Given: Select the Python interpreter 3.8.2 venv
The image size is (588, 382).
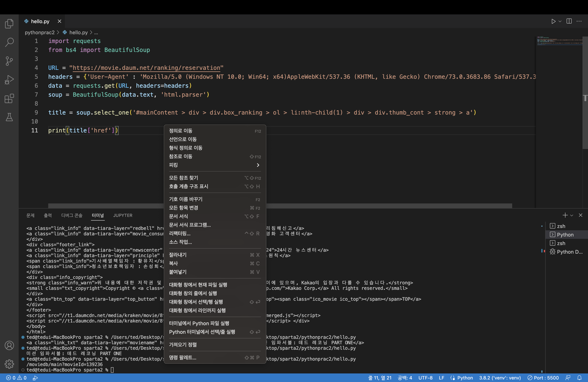Looking at the screenshot, I should 500,378.
